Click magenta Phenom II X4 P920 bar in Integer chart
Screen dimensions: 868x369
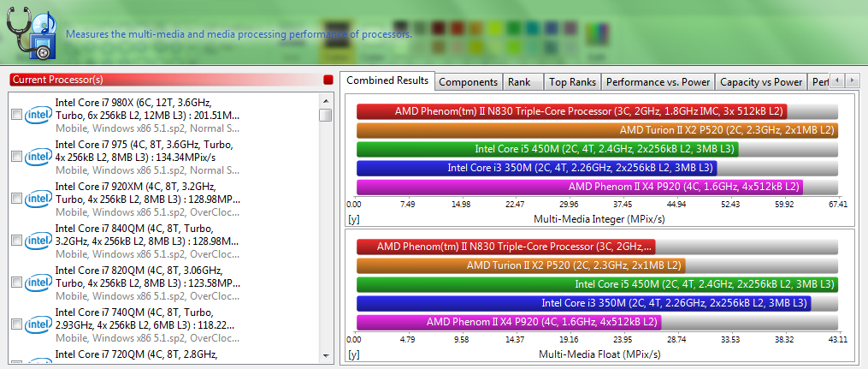[x=580, y=187]
